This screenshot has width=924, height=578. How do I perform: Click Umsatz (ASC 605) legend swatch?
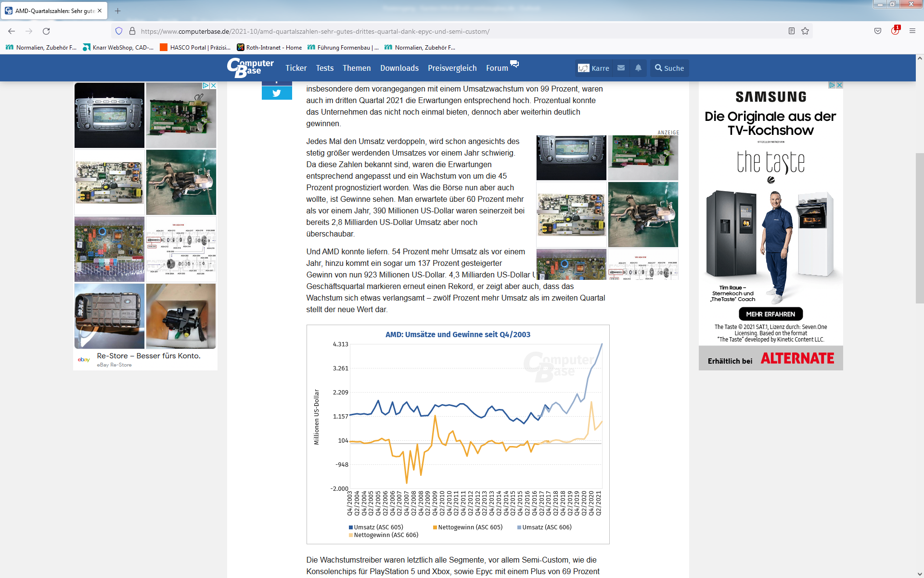click(351, 527)
